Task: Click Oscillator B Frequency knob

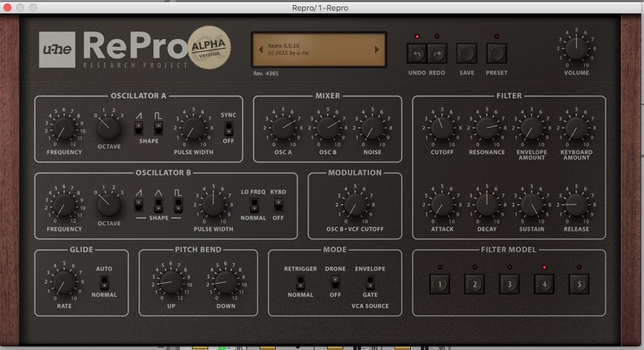Action: click(x=64, y=204)
